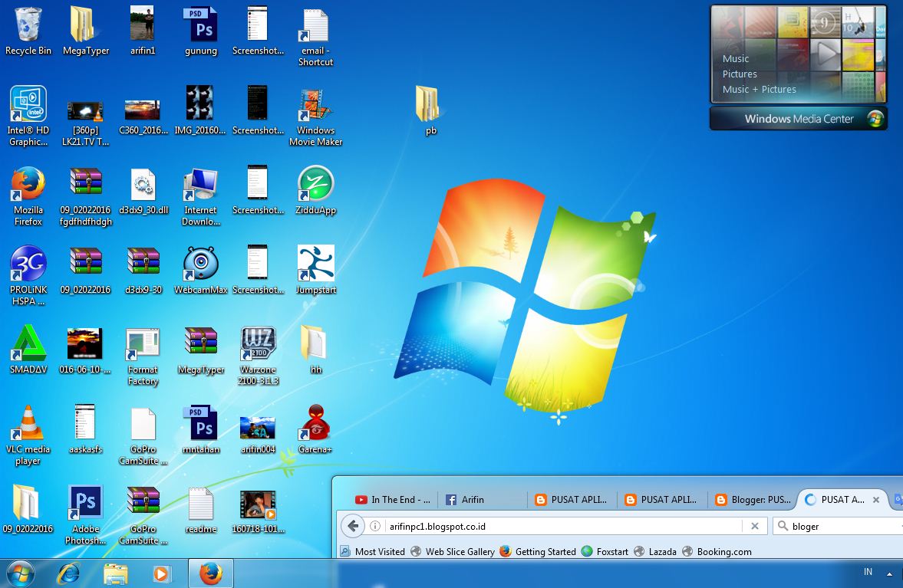Open the pb folder on desktop
Screen dimensions: 903x588
427,104
